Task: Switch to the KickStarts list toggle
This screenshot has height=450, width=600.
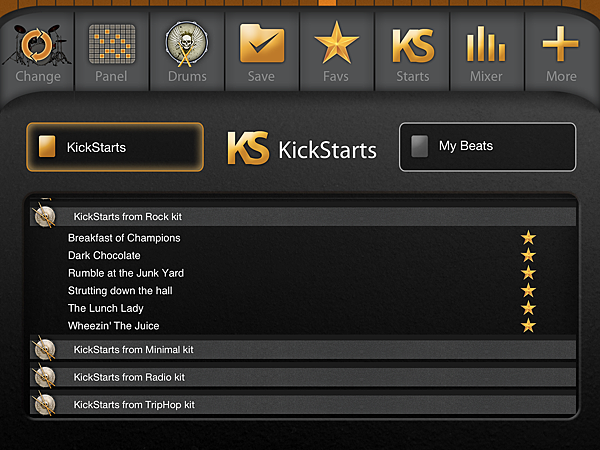Action: tap(115, 147)
